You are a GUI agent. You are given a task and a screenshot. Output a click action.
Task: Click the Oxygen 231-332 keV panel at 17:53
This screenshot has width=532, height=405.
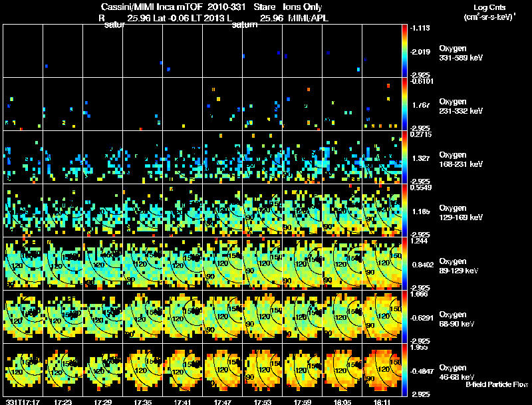coord(262,104)
